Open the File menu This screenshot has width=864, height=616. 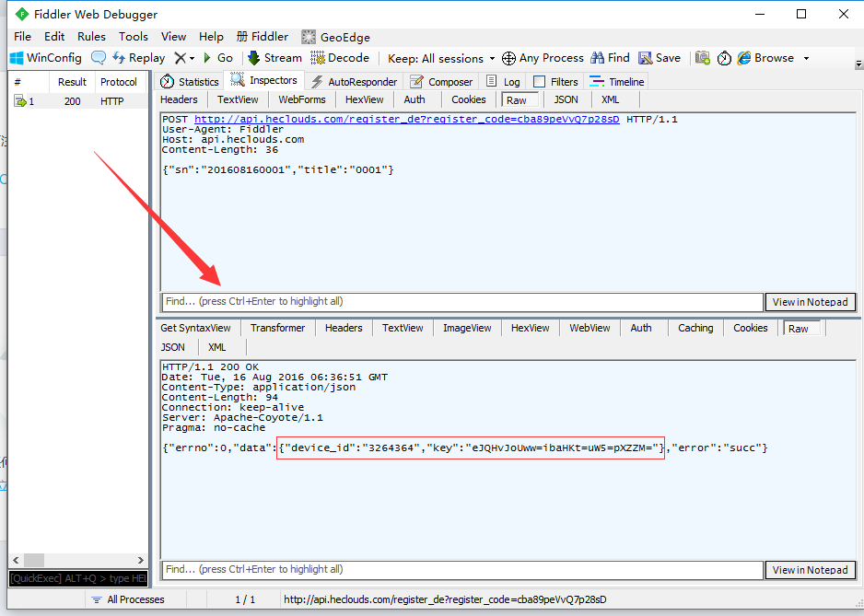[x=23, y=37]
